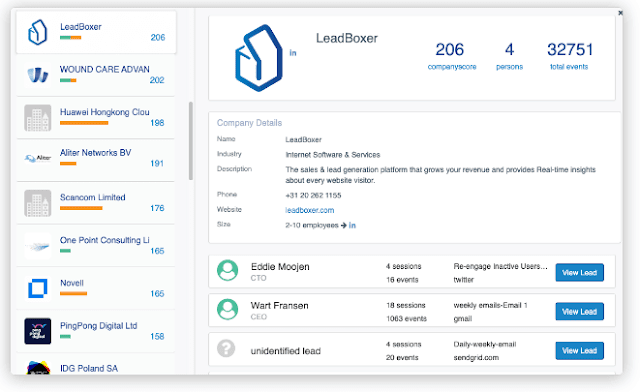Click the WOUND CARE ADVAN company logo
This screenshot has height=392, width=640.
(38, 75)
